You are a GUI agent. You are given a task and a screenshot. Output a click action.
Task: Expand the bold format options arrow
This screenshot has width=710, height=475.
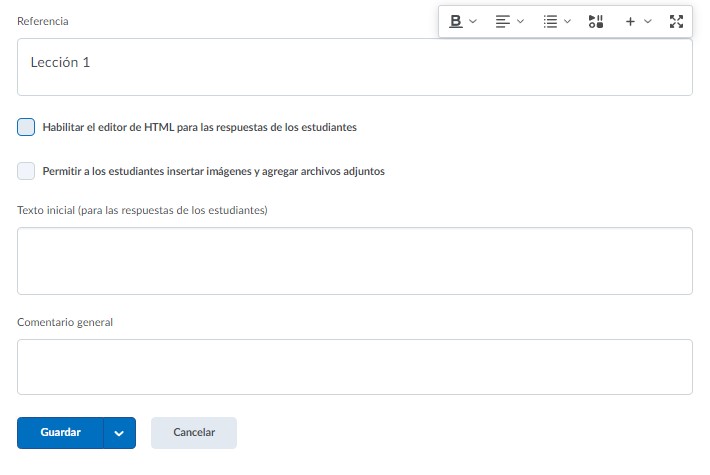coord(473,21)
